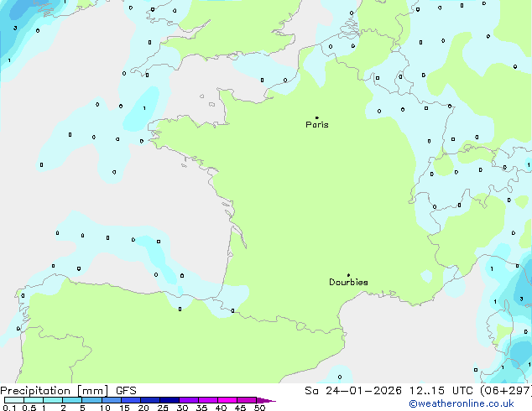This screenshot has width=532, height=411.
Task: Select the 25–30 mm legend swatch
Action: pos(169,400)
